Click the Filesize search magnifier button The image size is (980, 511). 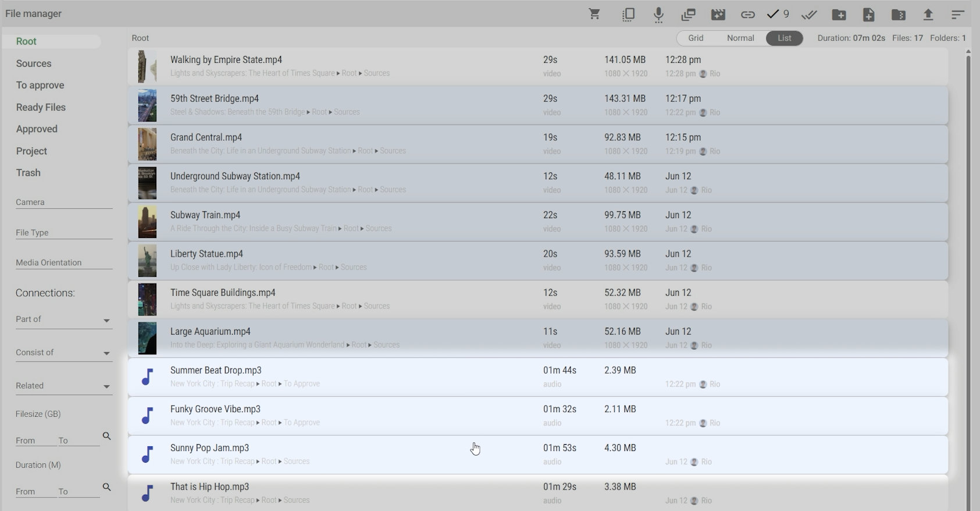[x=106, y=436]
